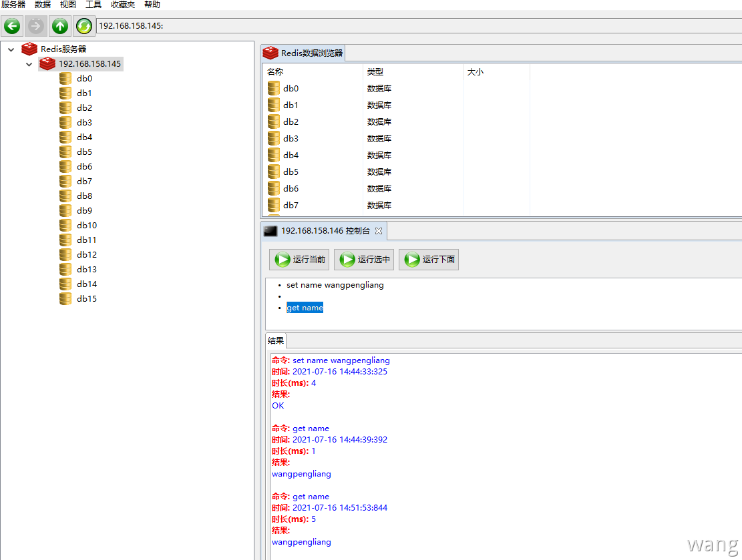Viewport: 742px width, 560px height.
Task: Open the 服务器 menu
Action: tap(13, 5)
